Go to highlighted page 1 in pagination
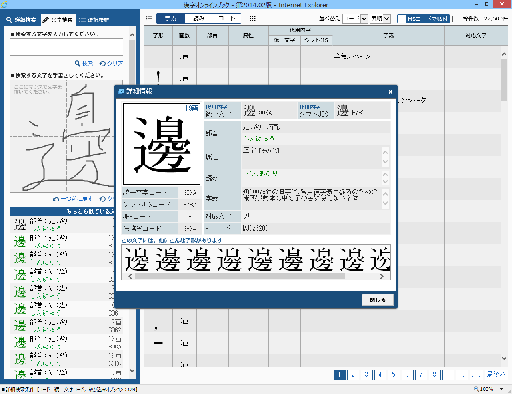This screenshot has width=512, height=394. [340, 375]
